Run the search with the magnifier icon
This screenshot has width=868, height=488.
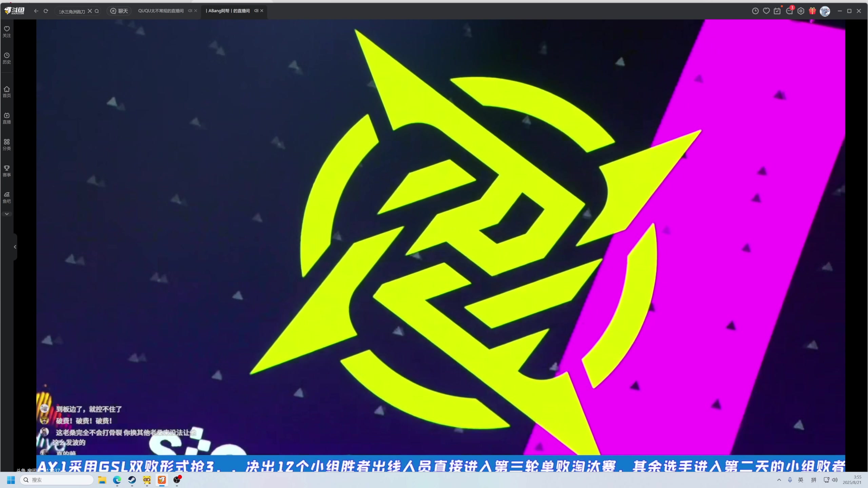click(97, 11)
